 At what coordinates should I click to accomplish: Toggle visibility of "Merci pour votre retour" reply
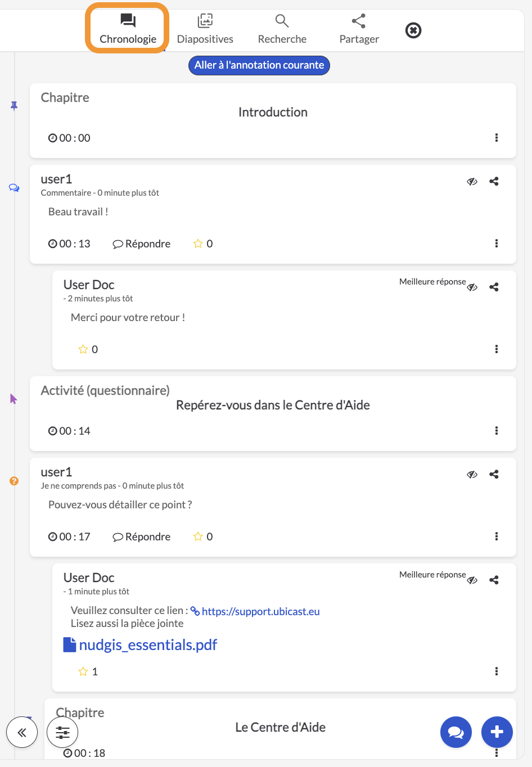[472, 287]
